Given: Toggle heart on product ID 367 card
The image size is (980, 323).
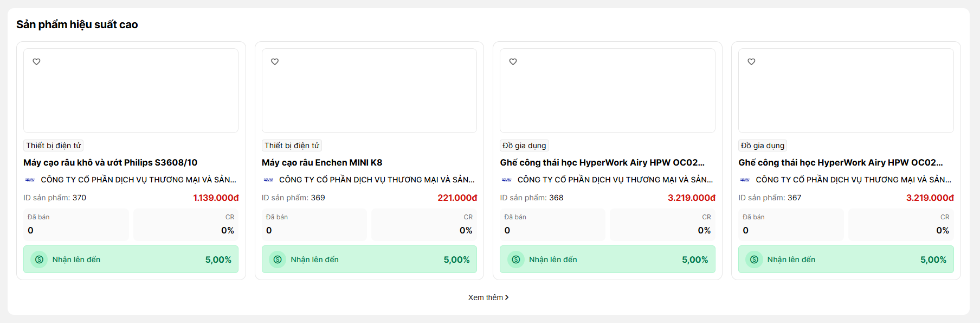Looking at the screenshot, I should [x=751, y=62].
